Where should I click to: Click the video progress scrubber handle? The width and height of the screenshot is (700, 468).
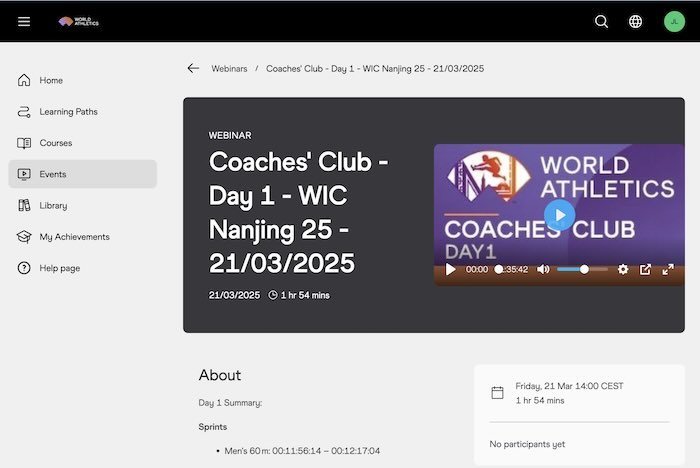[x=499, y=269]
